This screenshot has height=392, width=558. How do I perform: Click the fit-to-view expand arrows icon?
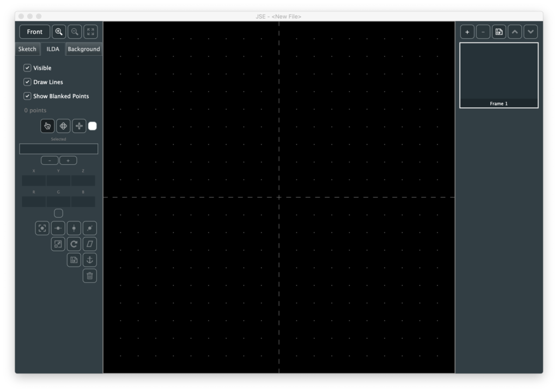pyautogui.click(x=90, y=32)
